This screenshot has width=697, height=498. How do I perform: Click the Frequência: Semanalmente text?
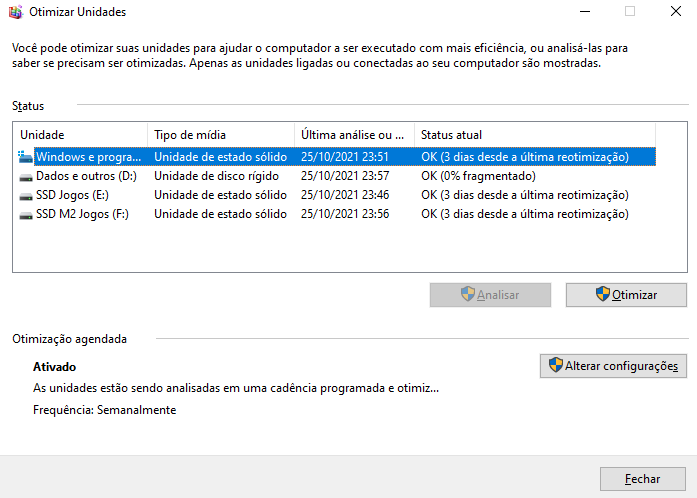104,410
